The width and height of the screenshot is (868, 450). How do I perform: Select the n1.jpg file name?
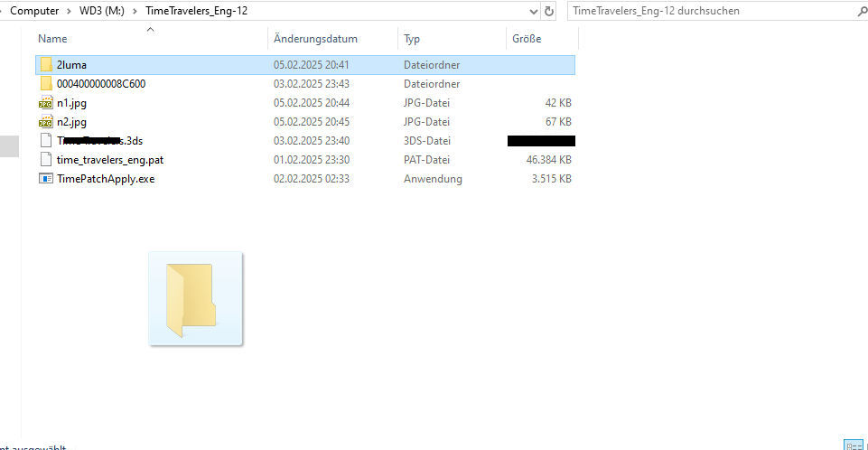71,103
